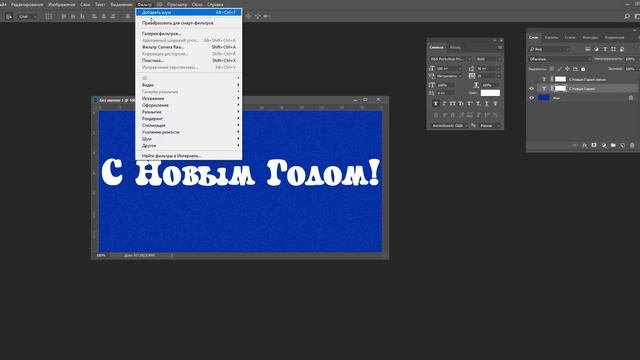Filter layers by type layers icon
Viewport: 640px width, 360px height.
(605, 49)
